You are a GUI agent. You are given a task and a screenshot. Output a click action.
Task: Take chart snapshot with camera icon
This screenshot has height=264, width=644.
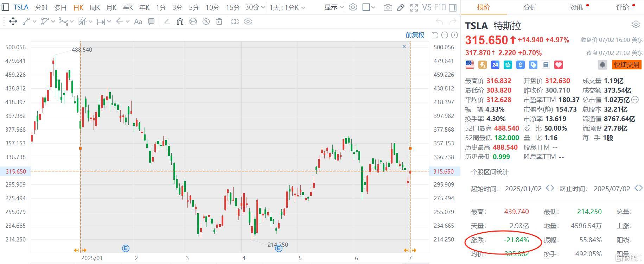[x=388, y=7]
